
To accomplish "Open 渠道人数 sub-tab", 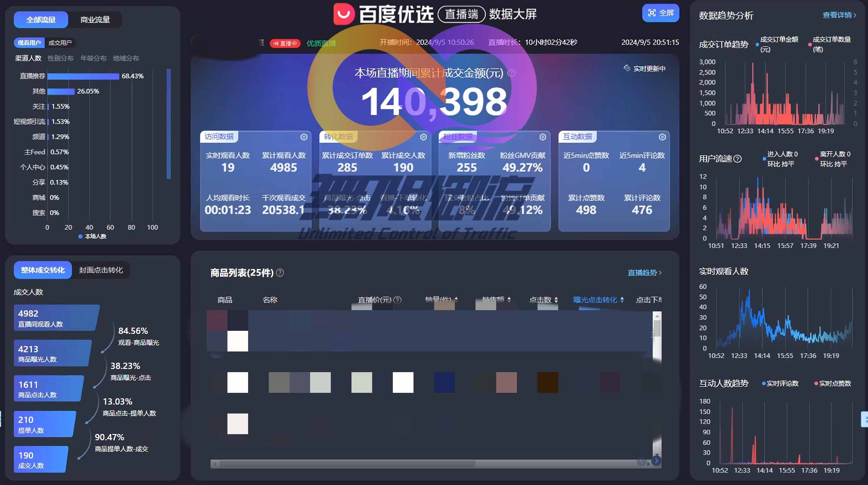I will point(28,58).
